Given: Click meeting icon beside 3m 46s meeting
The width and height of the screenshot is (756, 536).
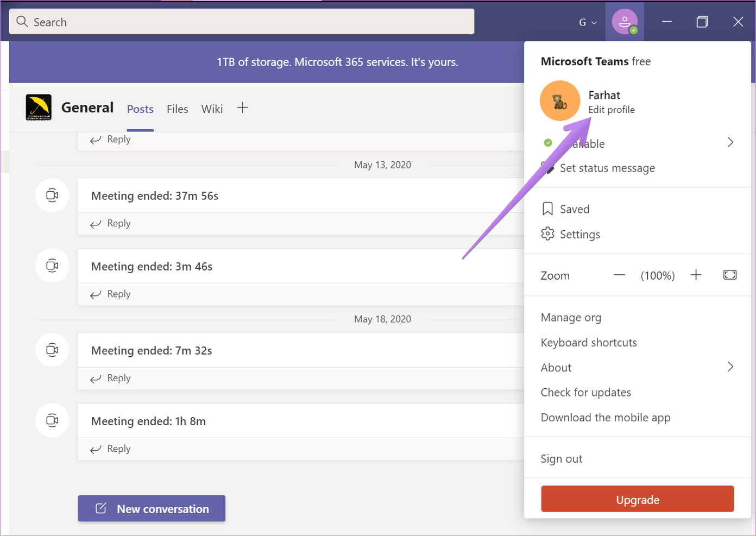Looking at the screenshot, I should click(52, 266).
